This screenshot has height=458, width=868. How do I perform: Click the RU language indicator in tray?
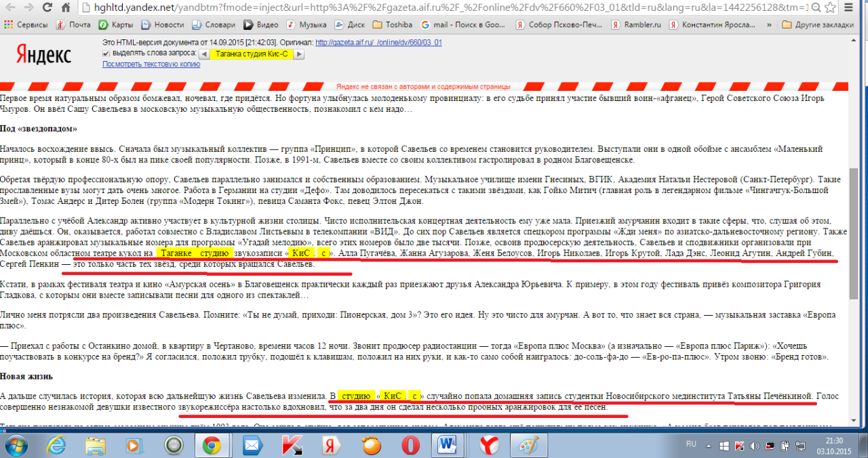(691, 444)
